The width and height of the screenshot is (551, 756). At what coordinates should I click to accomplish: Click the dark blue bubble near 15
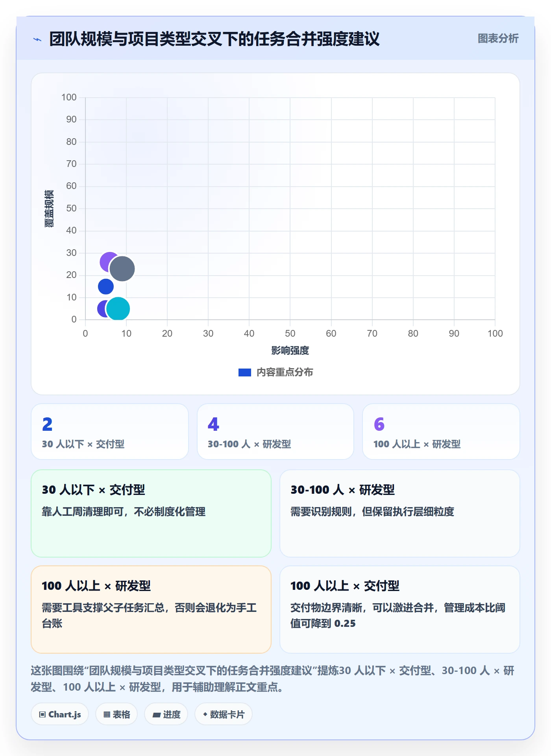[105, 287]
